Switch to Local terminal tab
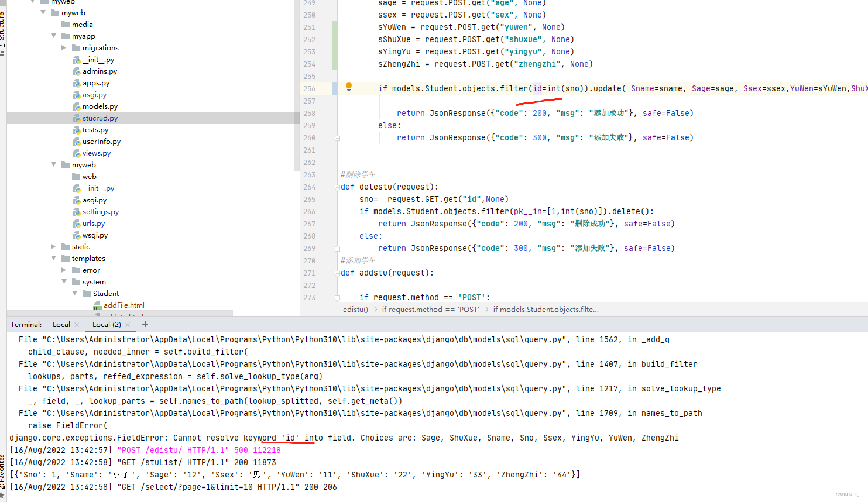 pyautogui.click(x=61, y=325)
